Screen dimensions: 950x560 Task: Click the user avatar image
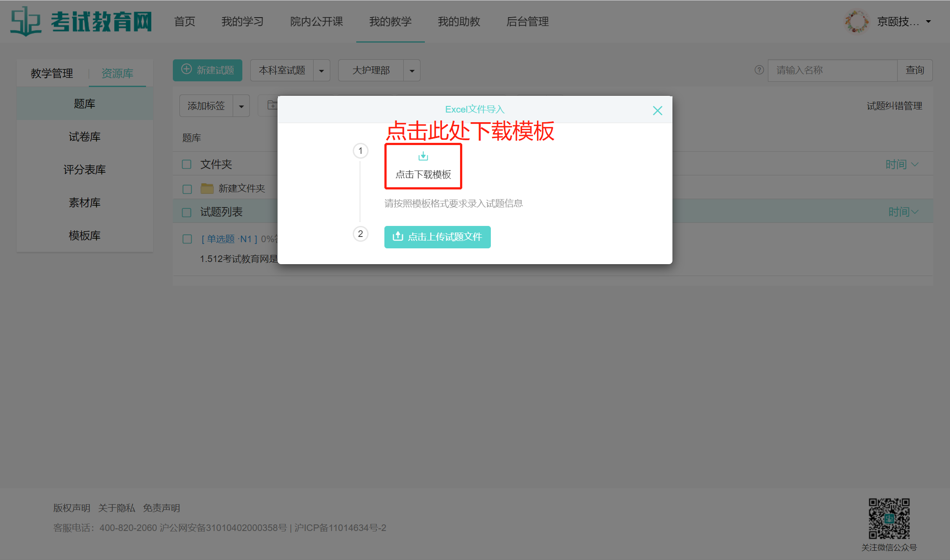(856, 22)
